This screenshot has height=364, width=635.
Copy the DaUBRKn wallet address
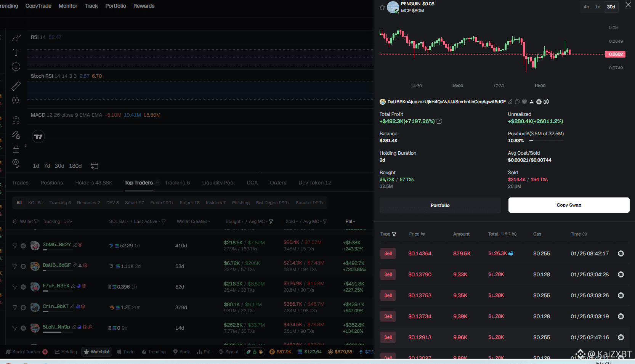click(x=517, y=102)
